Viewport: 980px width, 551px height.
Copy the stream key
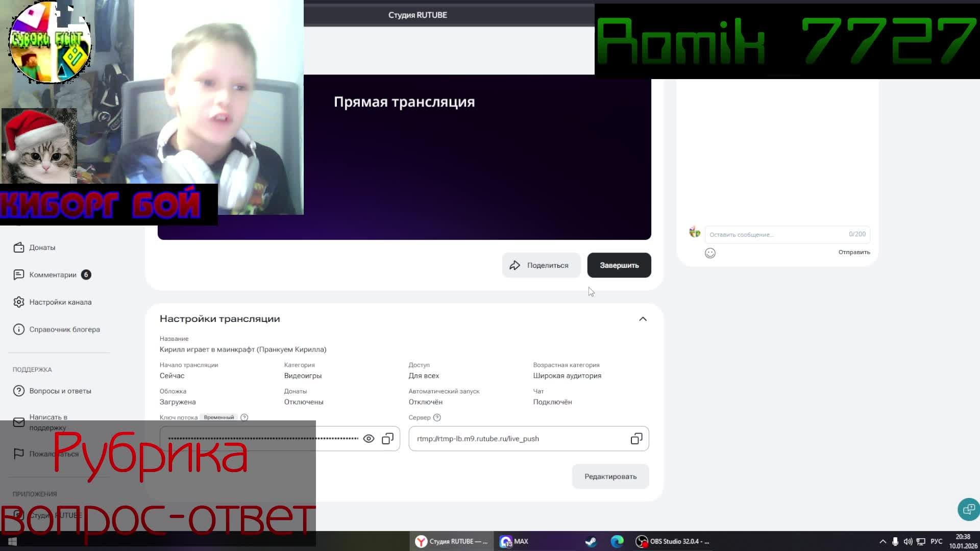[x=388, y=439]
